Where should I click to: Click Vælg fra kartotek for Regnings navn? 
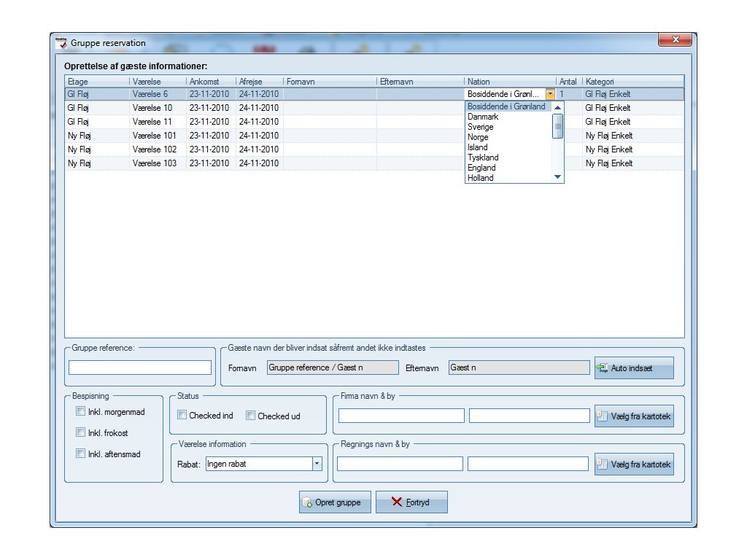[x=633, y=464]
